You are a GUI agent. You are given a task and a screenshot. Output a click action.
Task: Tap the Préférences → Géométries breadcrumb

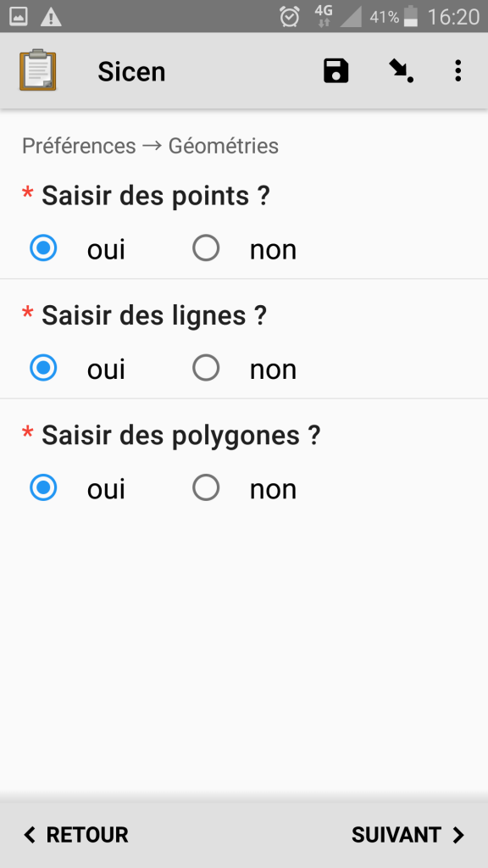point(150,146)
